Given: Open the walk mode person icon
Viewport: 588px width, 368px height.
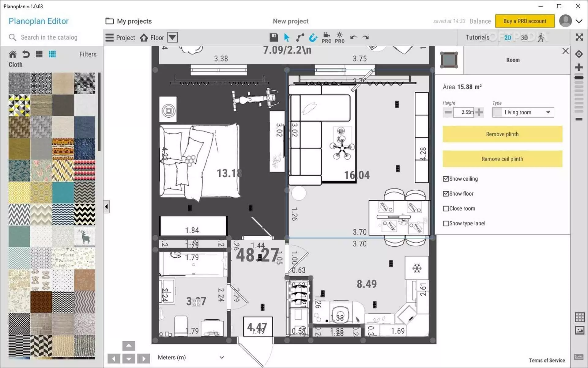Looking at the screenshot, I should point(541,37).
